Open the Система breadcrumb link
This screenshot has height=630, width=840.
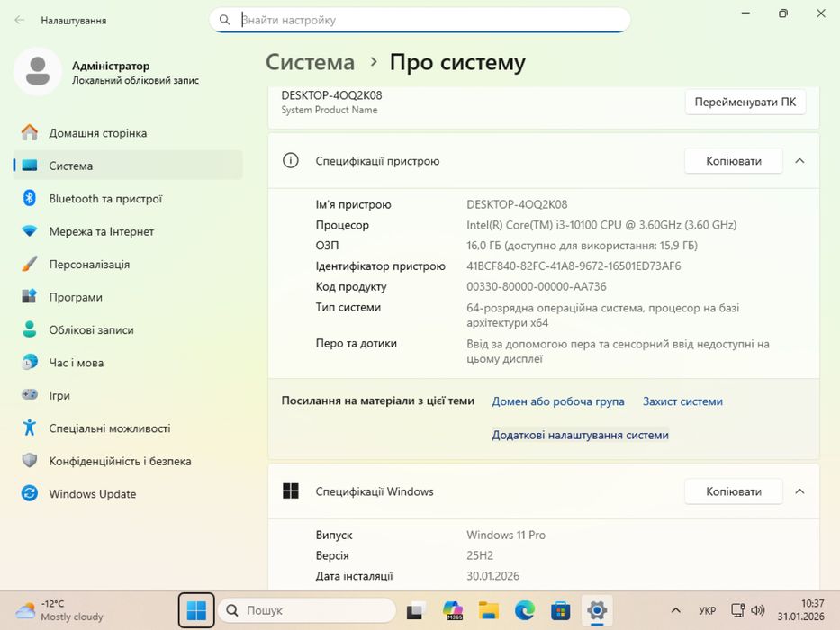click(311, 62)
